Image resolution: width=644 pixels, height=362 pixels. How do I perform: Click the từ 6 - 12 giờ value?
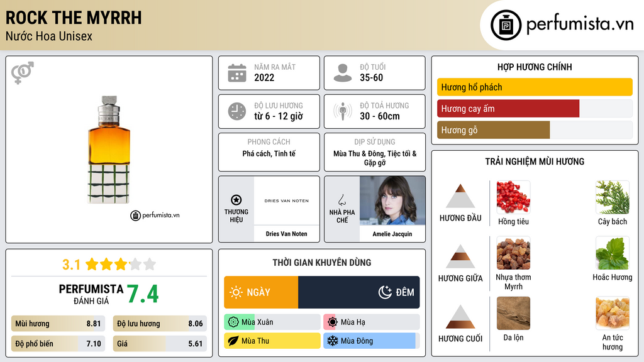click(279, 116)
